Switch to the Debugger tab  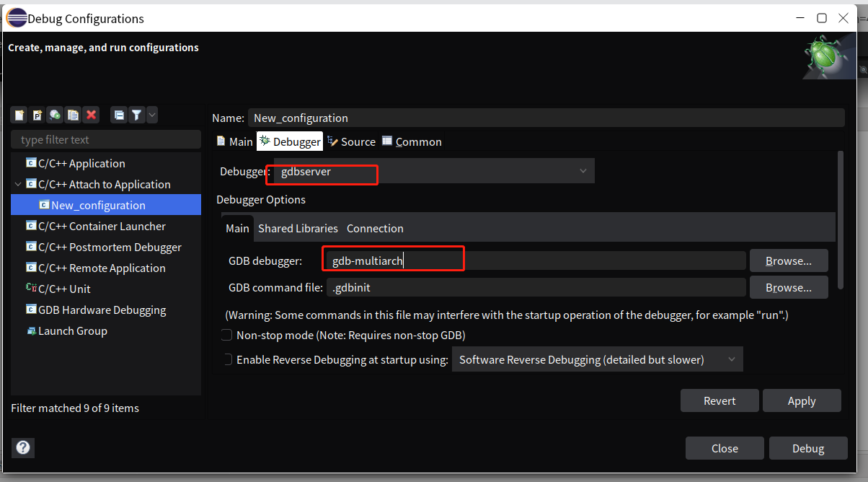pos(290,141)
